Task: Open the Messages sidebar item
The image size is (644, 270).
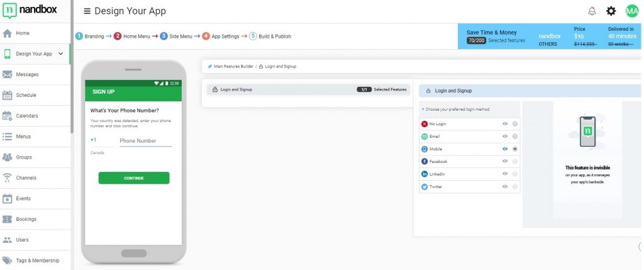Action: tap(35, 74)
